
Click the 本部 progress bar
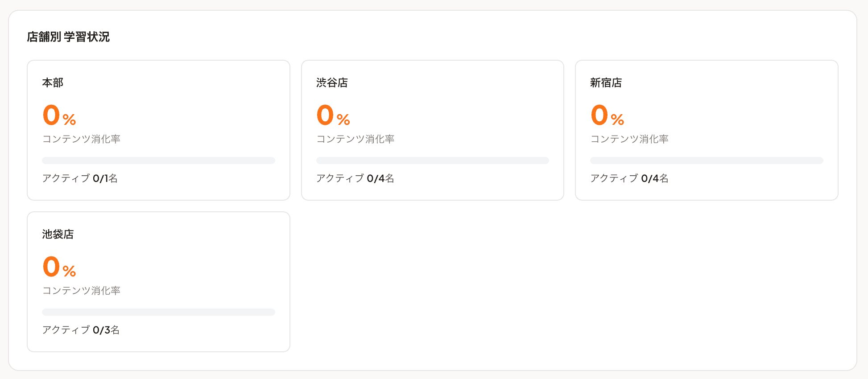(158, 160)
